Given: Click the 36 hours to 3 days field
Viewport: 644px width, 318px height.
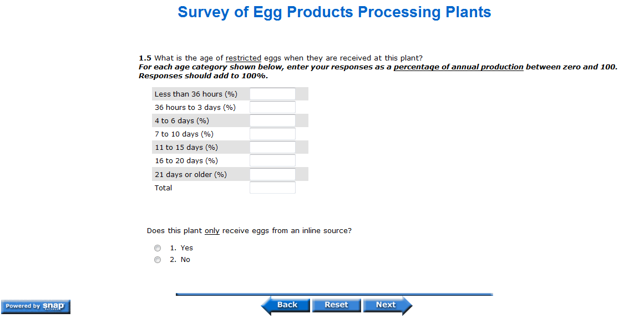Looking at the screenshot, I should 272,107.
